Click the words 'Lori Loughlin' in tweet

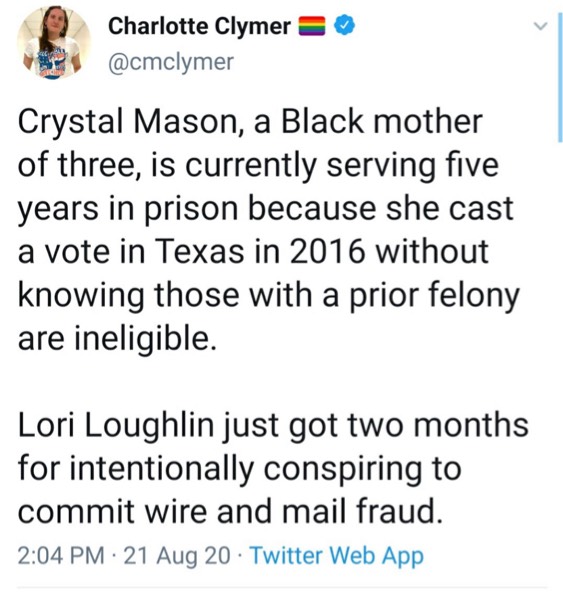pos(116,426)
